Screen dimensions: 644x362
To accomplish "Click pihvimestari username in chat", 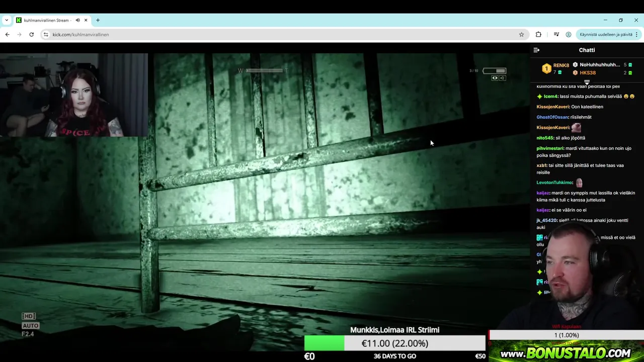I will click(x=550, y=148).
